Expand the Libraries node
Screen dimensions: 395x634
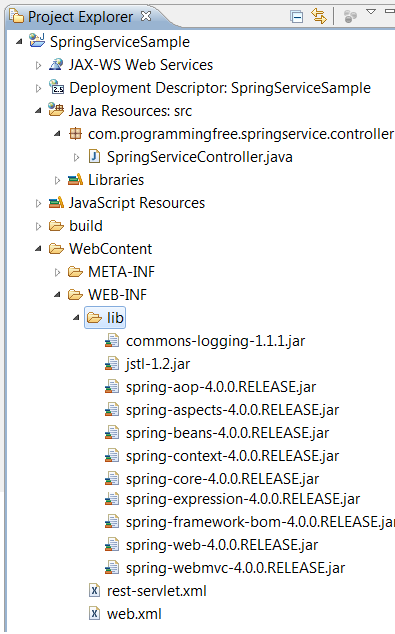click(57, 180)
